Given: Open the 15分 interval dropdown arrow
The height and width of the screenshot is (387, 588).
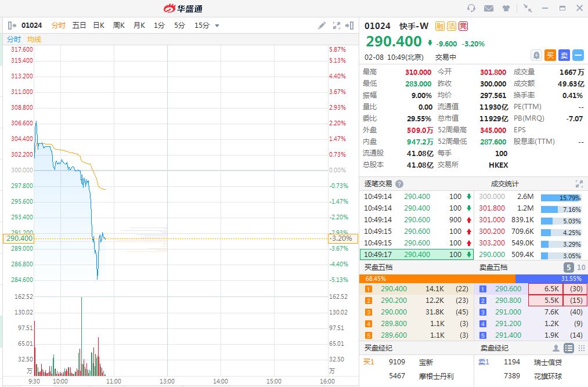Looking at the screenshot, I should coord(217,26).
